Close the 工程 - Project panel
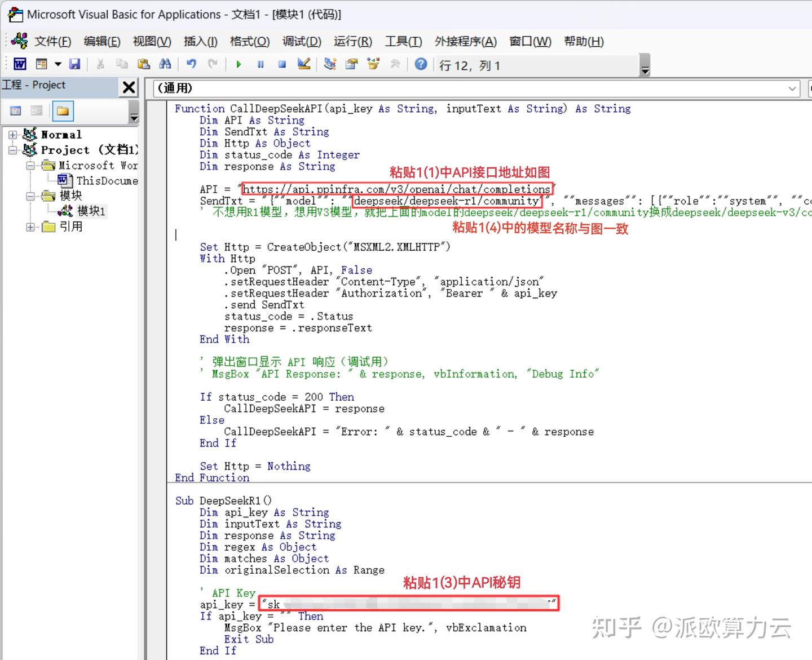The image size is (812, 660). pos(129,87)
